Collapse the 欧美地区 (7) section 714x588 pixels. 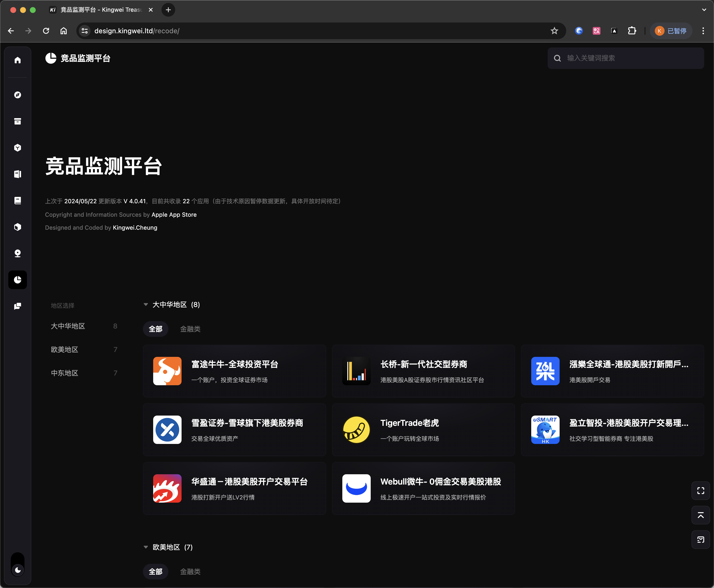tap(146, 547)
